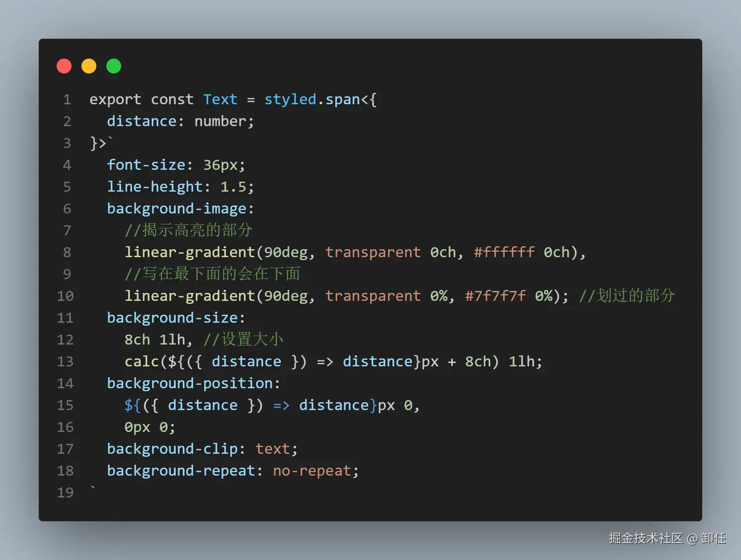741x560 pixels.
Task: Select the comment 揭示高亮的部分
Action: point(189,230)
